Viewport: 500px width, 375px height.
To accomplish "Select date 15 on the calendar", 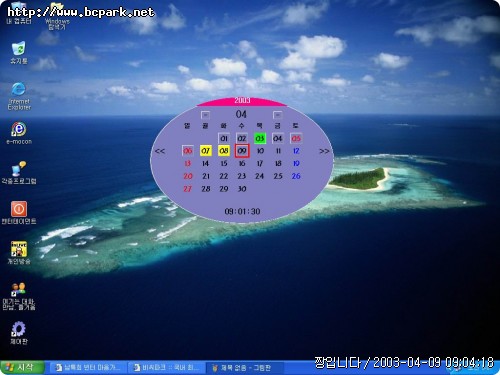I will [224, 163].
